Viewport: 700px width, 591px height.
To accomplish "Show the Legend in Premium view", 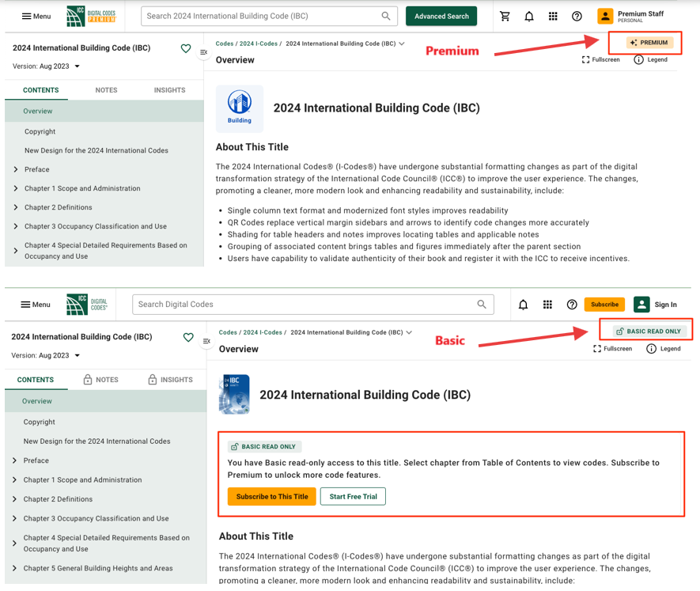I will pos(651,59).
